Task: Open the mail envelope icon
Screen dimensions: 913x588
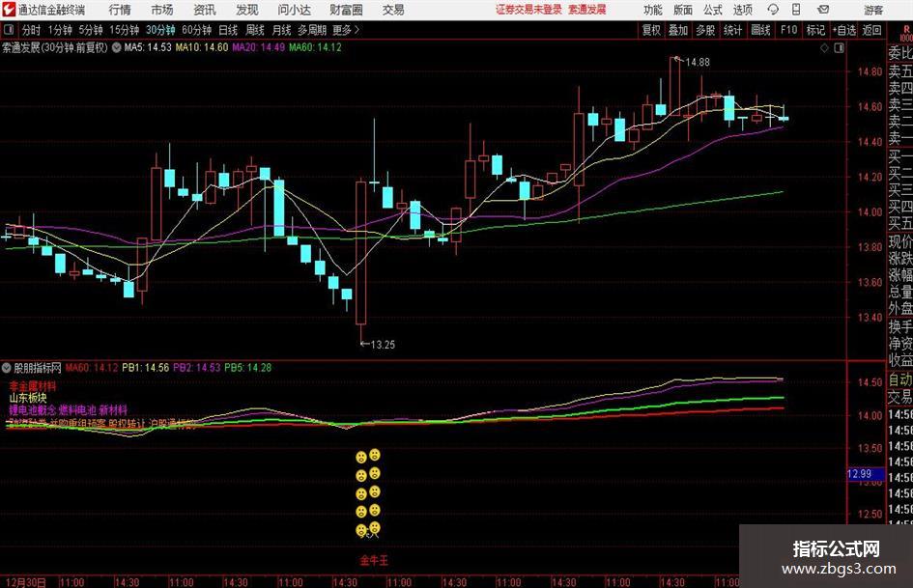Action: coord(823,10)
